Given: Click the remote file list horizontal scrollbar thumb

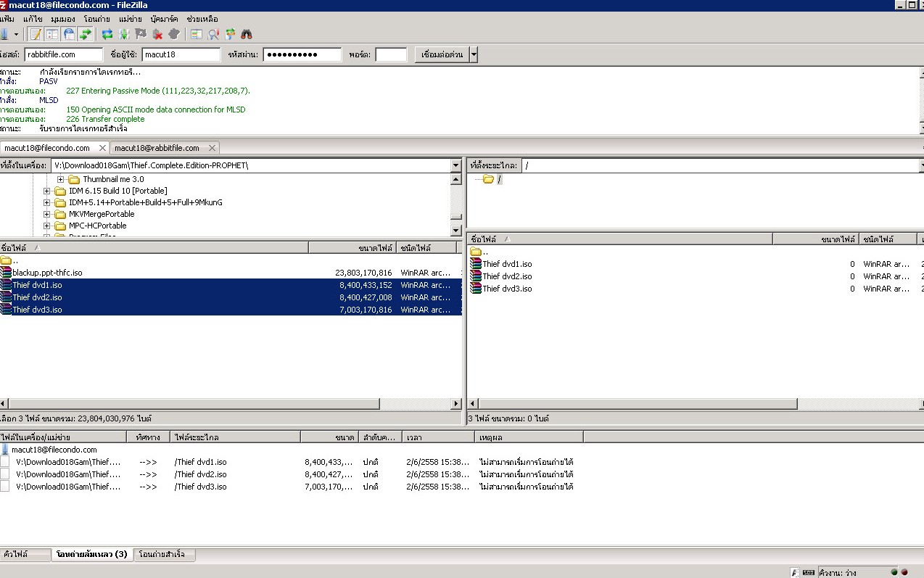Looking at the screenshot, I should pos(637,404).
